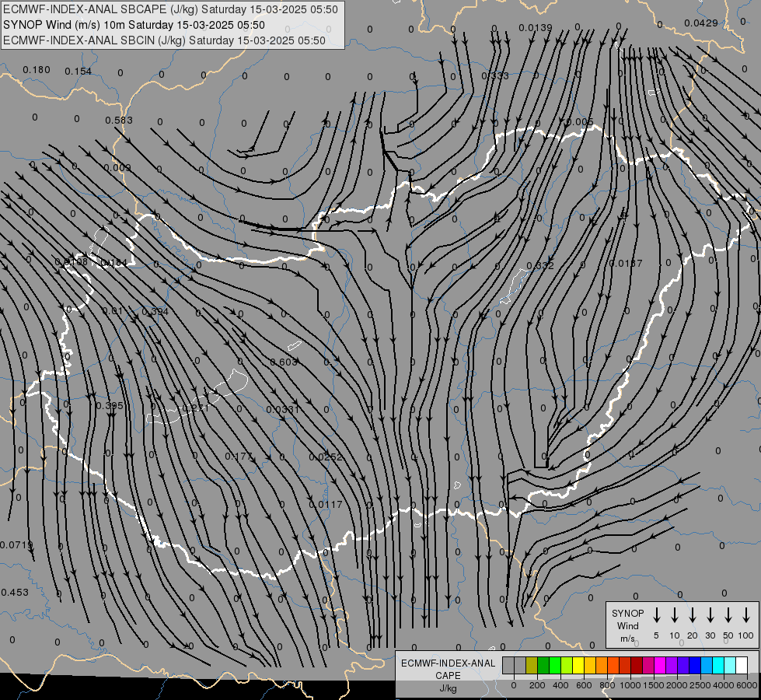761x700 pixels.
Task: Click the 200 tick label in CAPE legend
Action: [537, 685]
